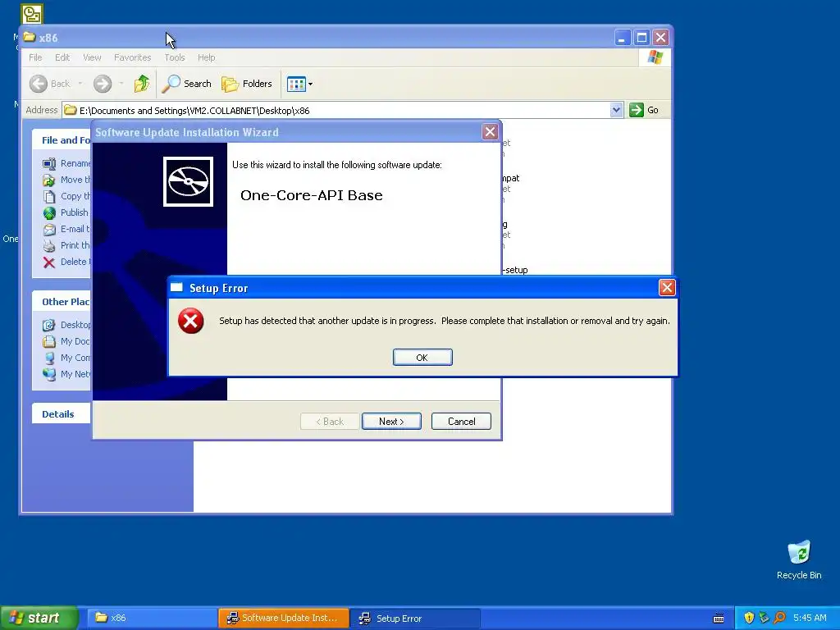Close the x86 Explorer window

pos(660,38)
